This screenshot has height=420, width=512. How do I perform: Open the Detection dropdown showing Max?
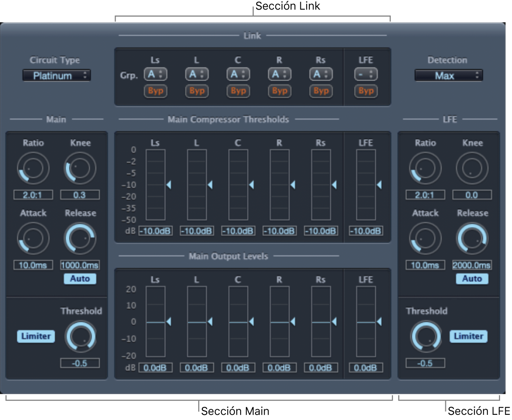click(x=448, y=75)
